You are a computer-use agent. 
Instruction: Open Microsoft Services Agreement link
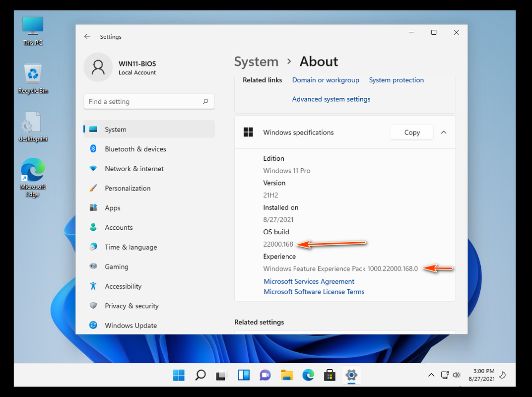(x=309, y=281)
